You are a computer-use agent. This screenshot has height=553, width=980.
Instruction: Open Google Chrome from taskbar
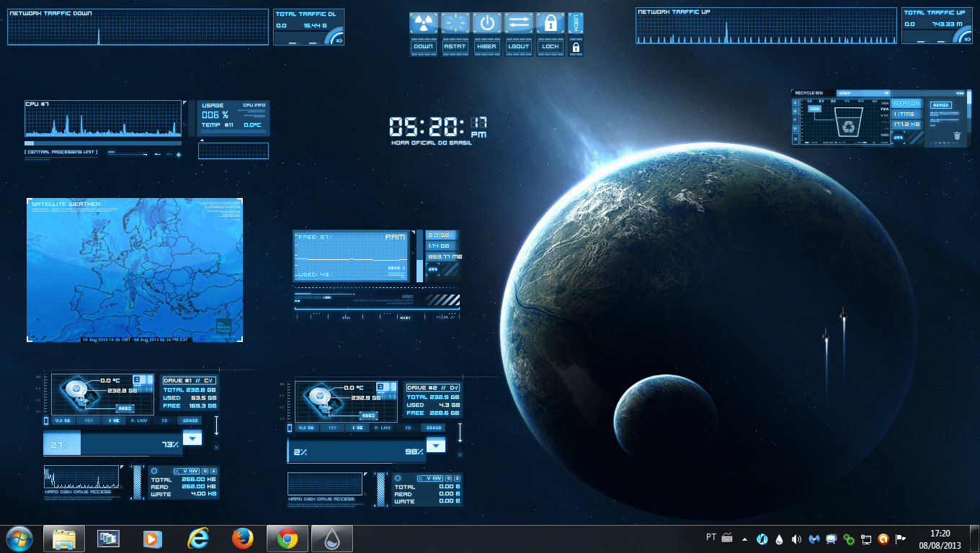click(x=288, y=539)
